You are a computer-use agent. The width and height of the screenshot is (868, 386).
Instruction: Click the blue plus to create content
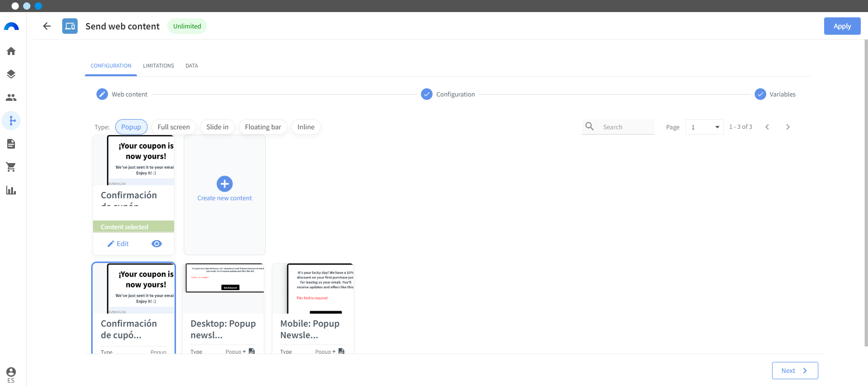coord(225,184)
